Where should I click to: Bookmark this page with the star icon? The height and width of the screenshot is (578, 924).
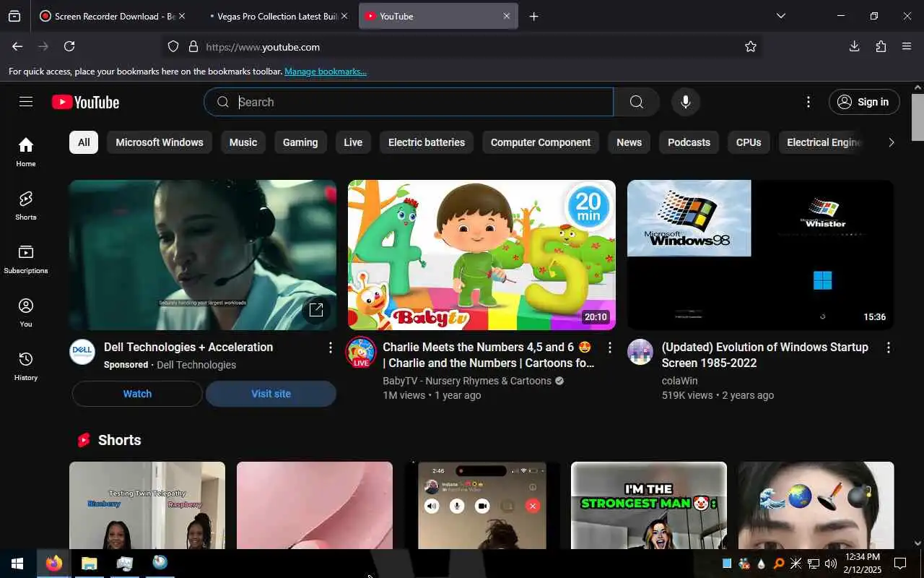751,46
